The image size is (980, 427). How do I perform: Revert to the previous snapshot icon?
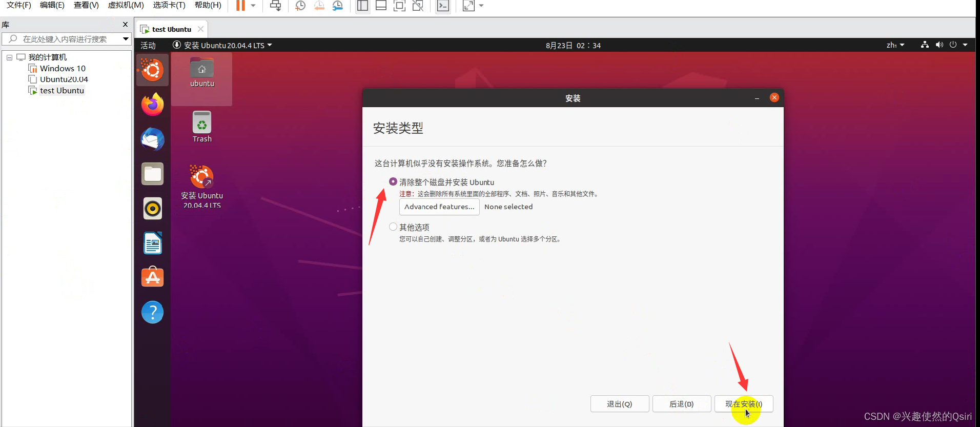point(319,6)
